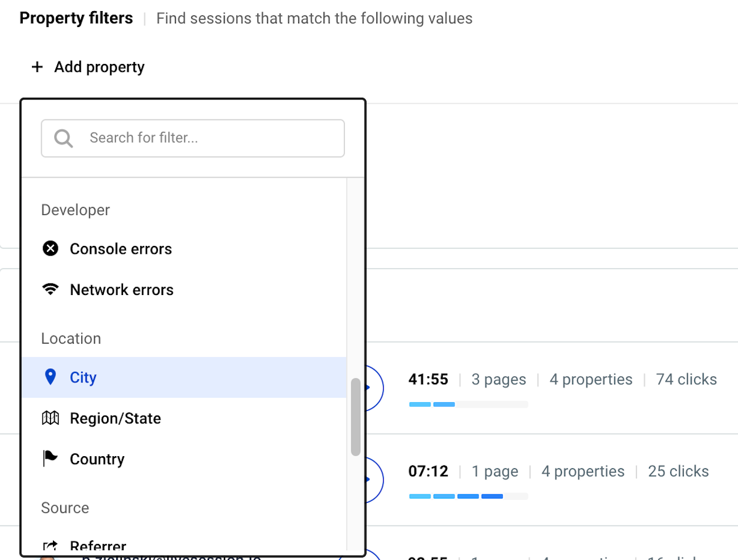Click the plus icon beside Add property
This screenshot has height=560, width=738.
38,67
